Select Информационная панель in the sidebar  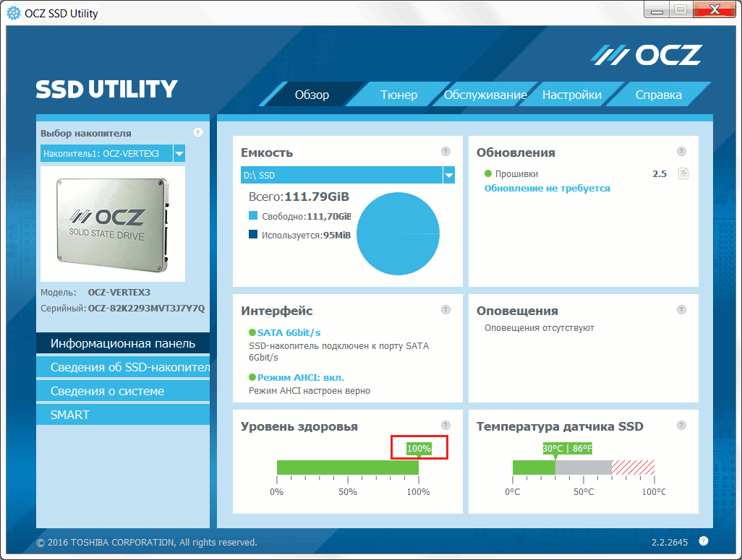[x=123, y=343]
